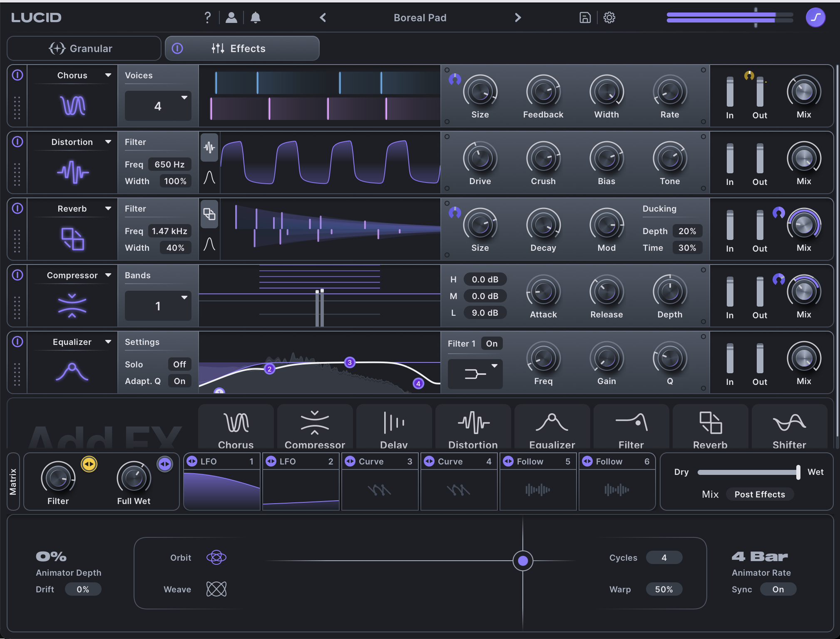
Task: Click the purple modulation icon above Full Wet
Action: pyautogui.click(x=165, y=464)
